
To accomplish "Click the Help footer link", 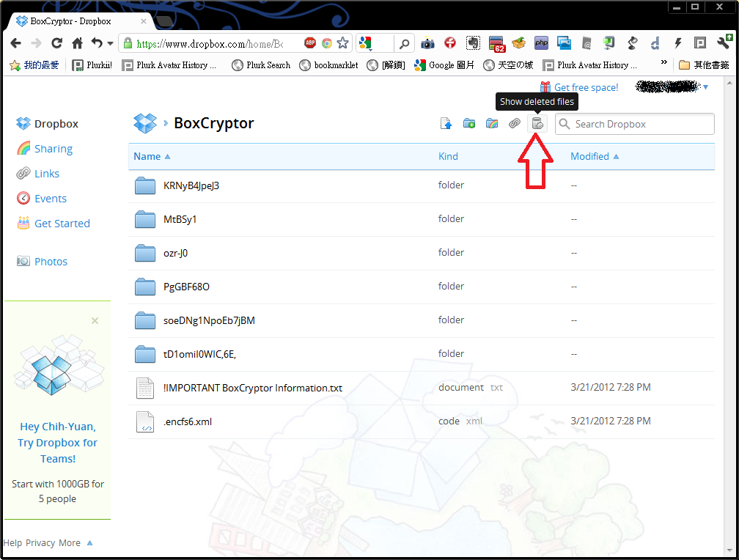I will [12, 543].
